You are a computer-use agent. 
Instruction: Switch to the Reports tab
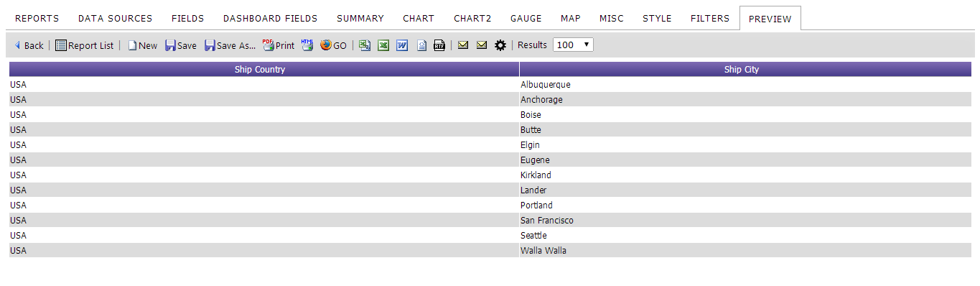[37, 19]
